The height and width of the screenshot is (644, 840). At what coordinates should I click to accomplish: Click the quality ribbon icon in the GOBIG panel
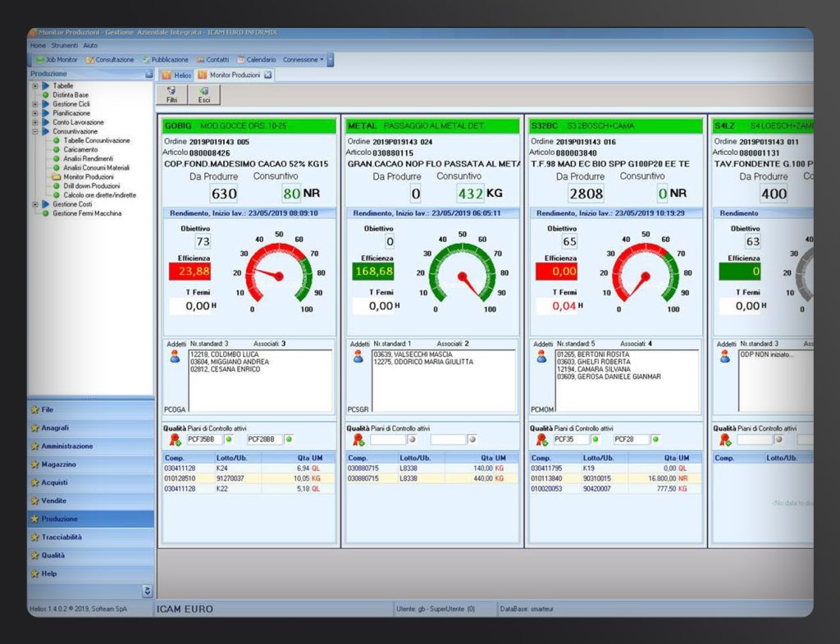tap(175, 439)
